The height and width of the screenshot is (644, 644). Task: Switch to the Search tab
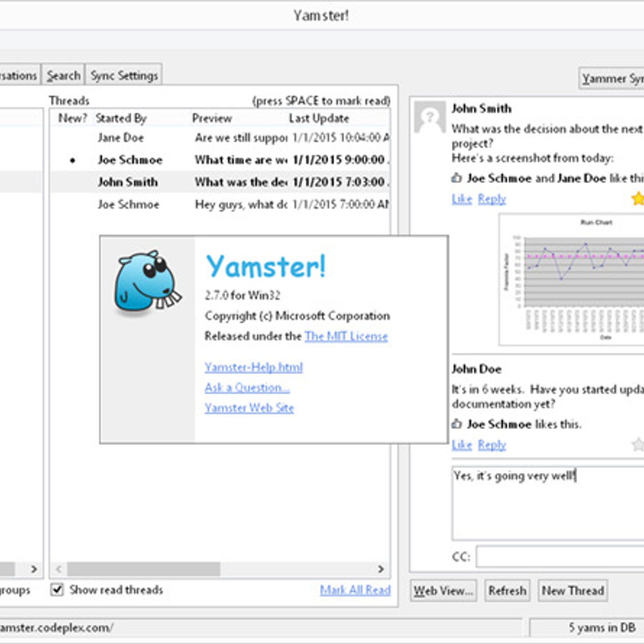63,75
